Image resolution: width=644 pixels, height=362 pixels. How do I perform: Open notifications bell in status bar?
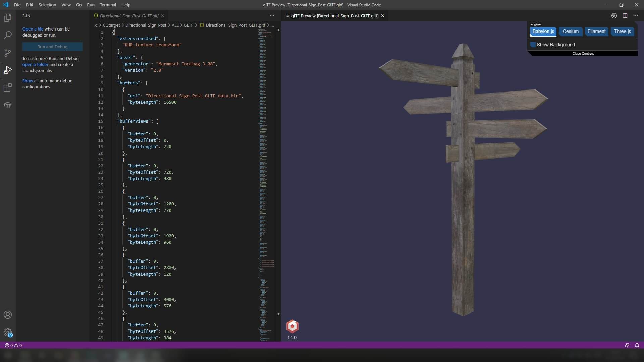pyautogui.click(x=637, y=345)
